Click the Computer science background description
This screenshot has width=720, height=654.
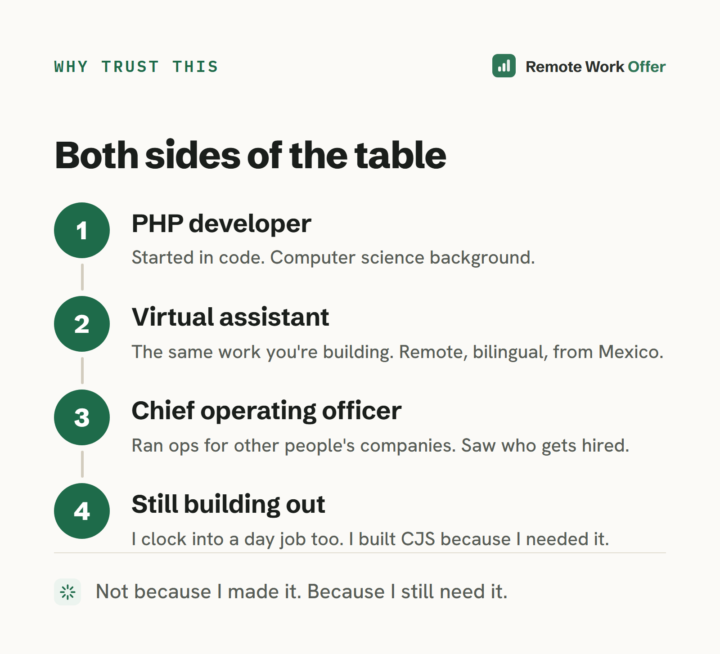tap(333, 258)
